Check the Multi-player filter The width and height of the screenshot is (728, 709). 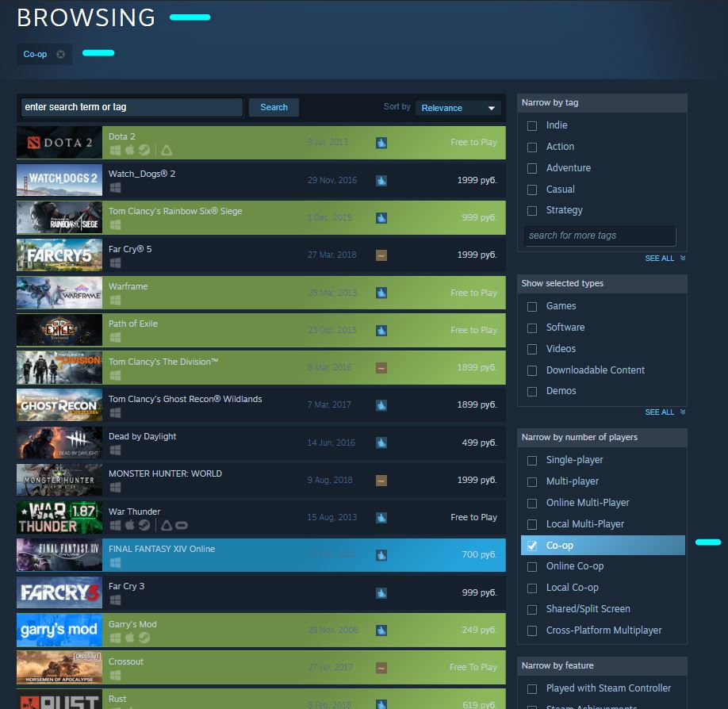(x=532, y=481)
